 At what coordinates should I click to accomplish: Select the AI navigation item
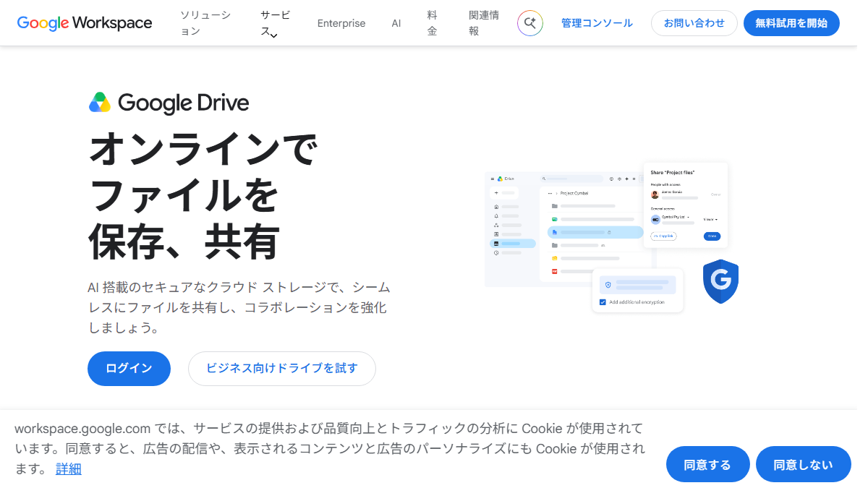tap(396, 23)
